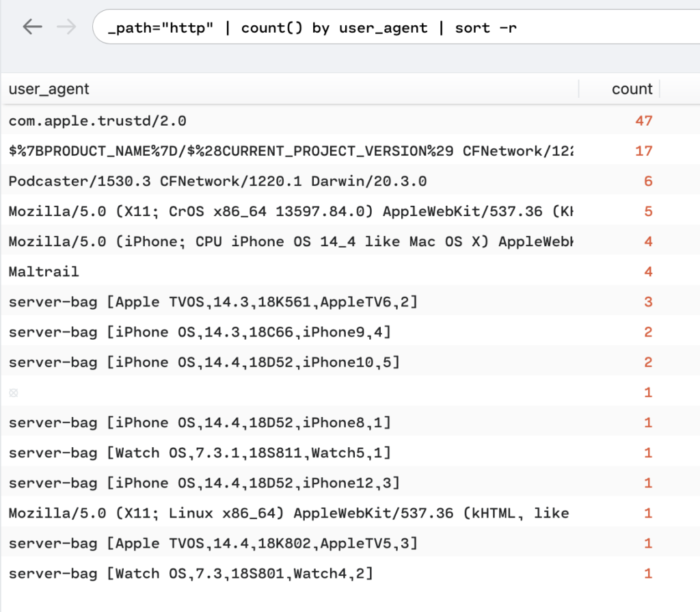Viewport: 700px width, 612px height.
Task: Click the forward navigation arrow
Action: (66, 27)
